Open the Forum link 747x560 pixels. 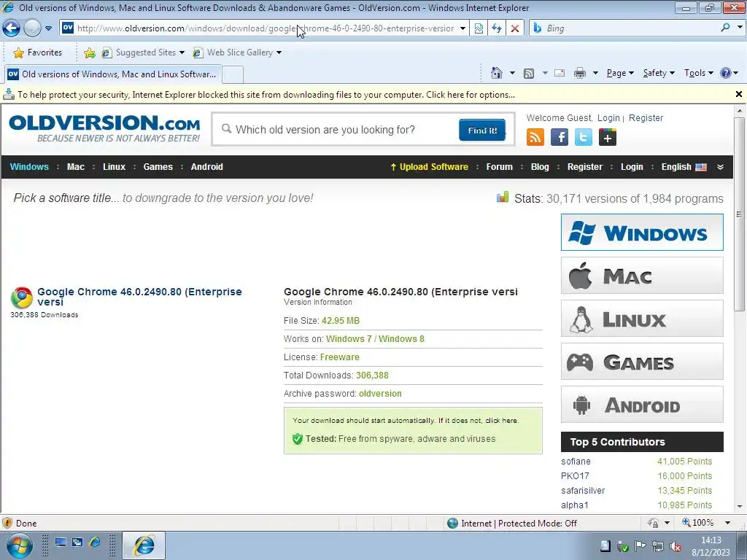[x=499, y=167]
